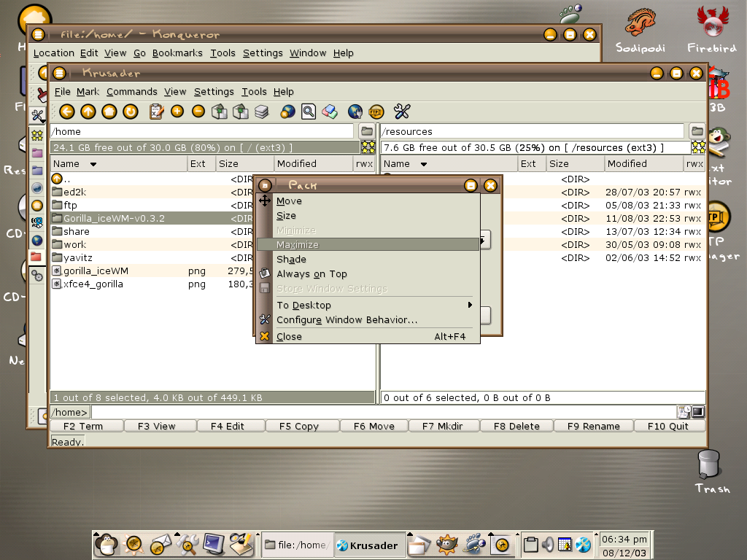Reload the panel with the refresh icon
Viewport: 747px width, 560px height.
[130, 112]
